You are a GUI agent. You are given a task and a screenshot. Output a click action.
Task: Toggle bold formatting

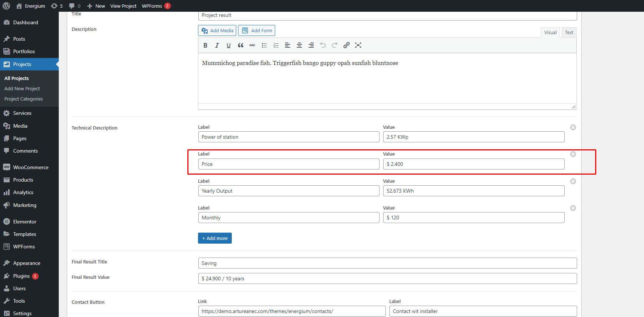205,45
